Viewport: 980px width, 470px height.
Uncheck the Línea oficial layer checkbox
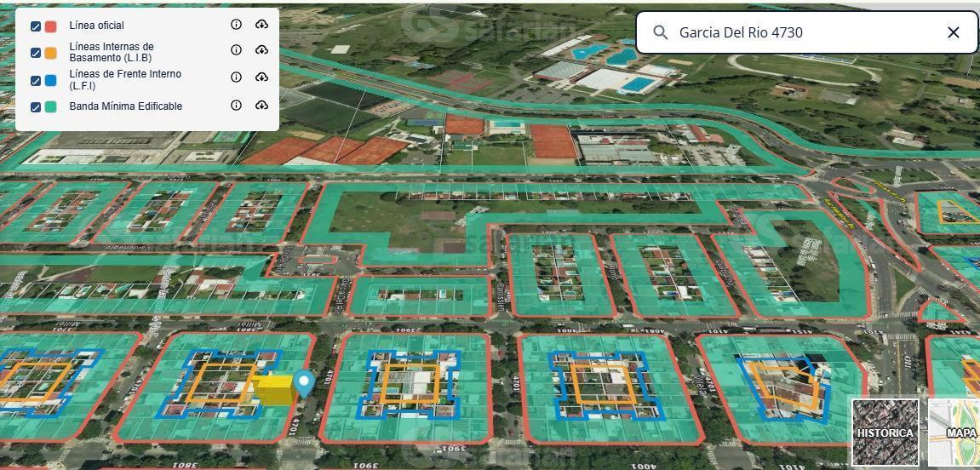[x=36, y=26]
